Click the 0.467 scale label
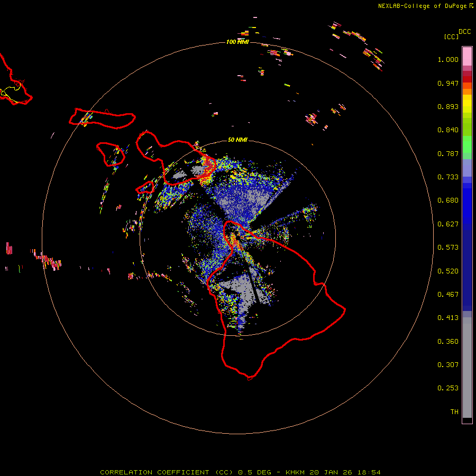The height and width of the screenshot is (476, 476). click(448, 295)
